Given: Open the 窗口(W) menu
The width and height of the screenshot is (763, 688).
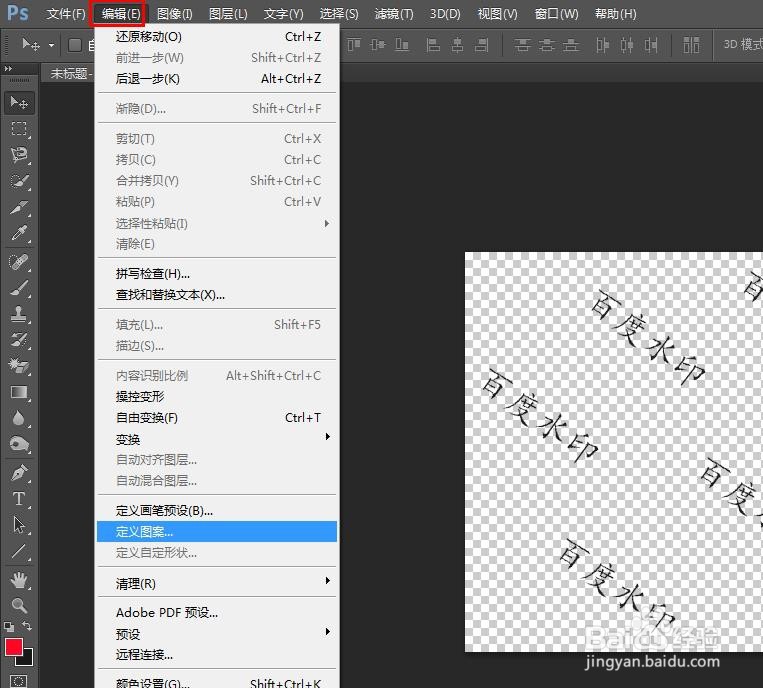Looking at the screenshot, I should tap(556, 14).
